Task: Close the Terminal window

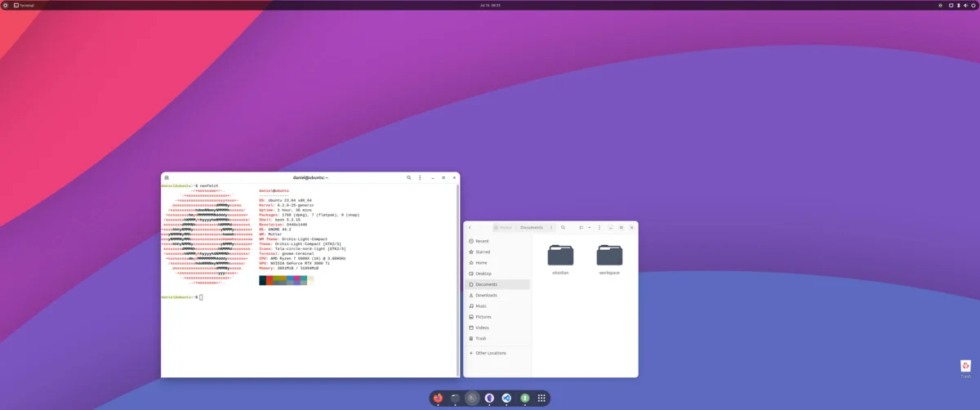Action: 454,177
